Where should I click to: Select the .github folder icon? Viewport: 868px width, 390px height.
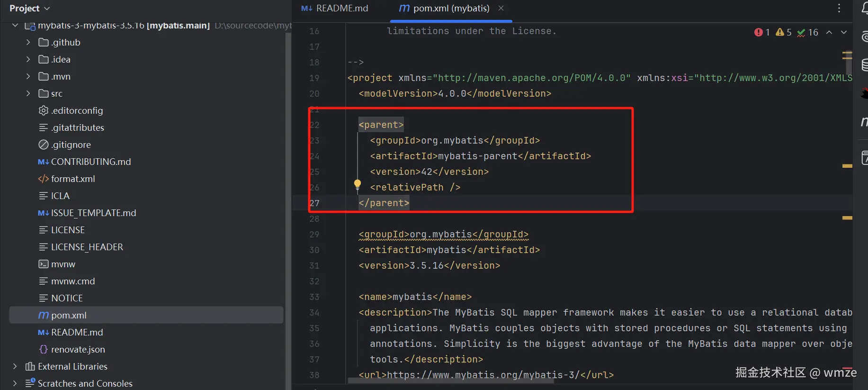(x=44, y=42)
